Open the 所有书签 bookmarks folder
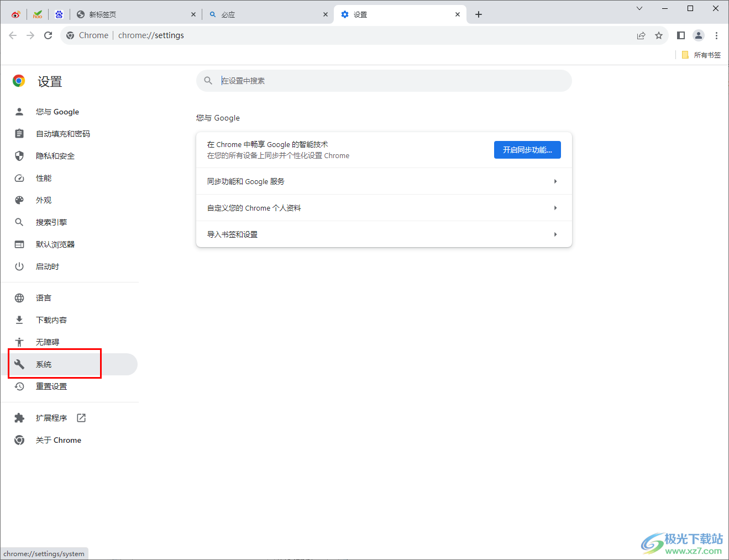This screenshot has height=560, width=729. coord(701,55)
